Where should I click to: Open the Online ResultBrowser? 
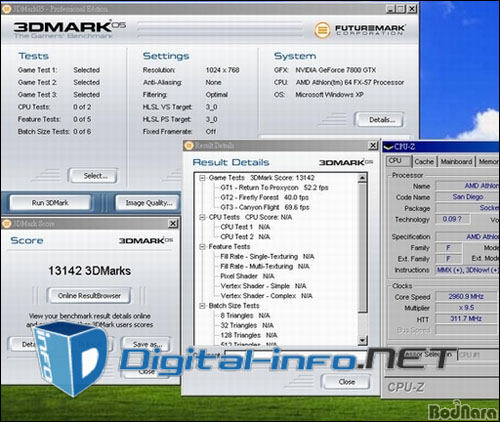[x=89, y=296]
